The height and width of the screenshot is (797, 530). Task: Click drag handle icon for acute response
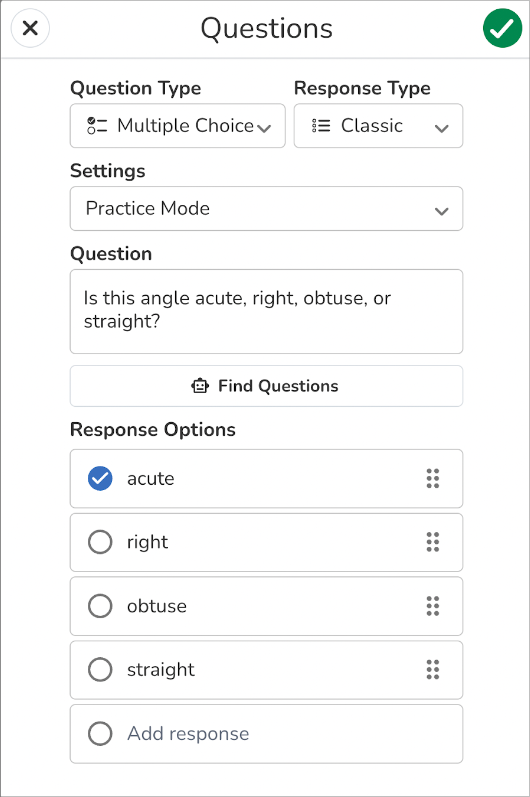(x=433, y=478)
